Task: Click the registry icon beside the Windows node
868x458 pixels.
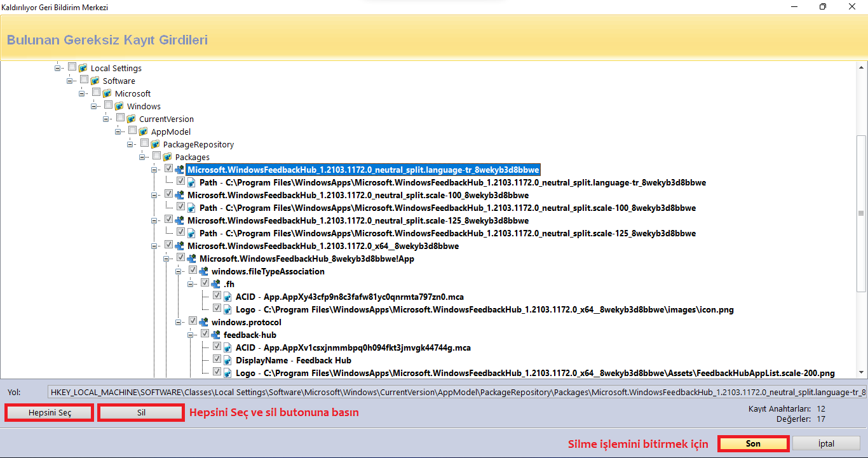Action: 119,106
